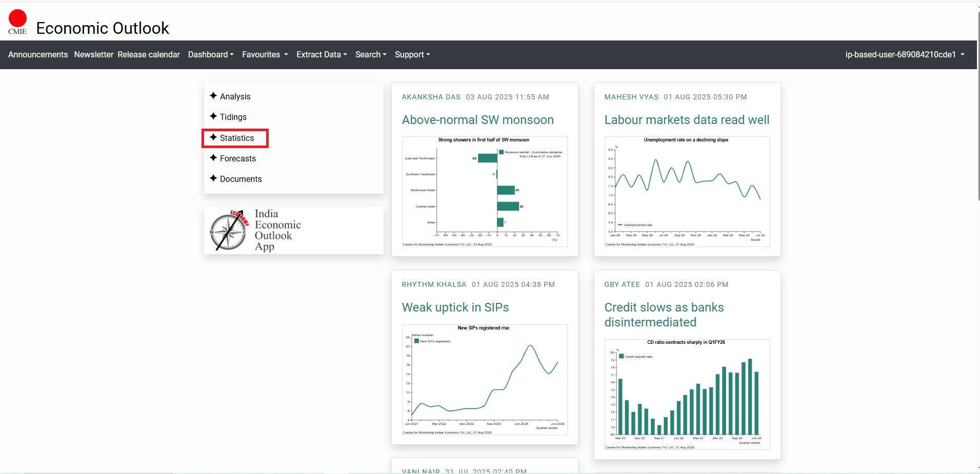This screenshot has height=474, width=980.
Task: Expand the Extract Data menu
Action: pyautogui.click(x=322, y=54)
